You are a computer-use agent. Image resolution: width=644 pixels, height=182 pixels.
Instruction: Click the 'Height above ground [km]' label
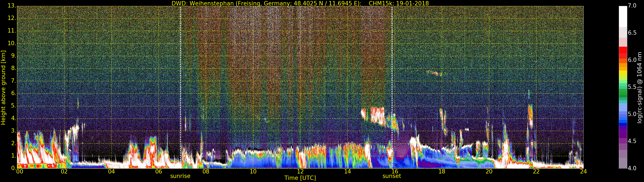pos(3,87)
